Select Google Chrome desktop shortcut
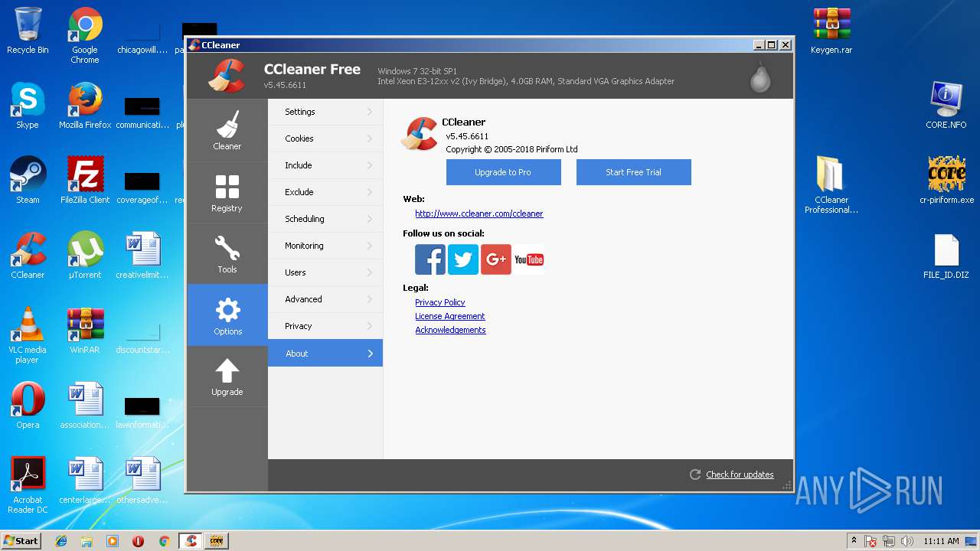The width and height of the screenshot is (980, 551). pyautogui.click(x=85, y=35)
